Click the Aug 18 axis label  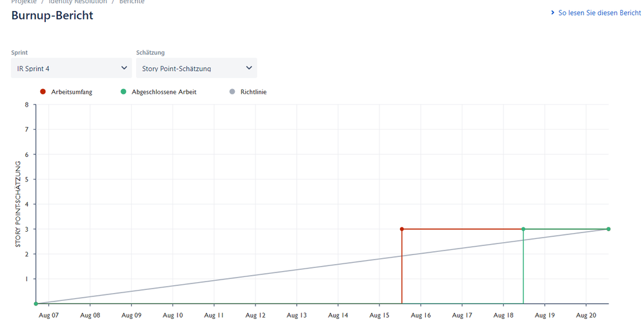click(503, 315)
